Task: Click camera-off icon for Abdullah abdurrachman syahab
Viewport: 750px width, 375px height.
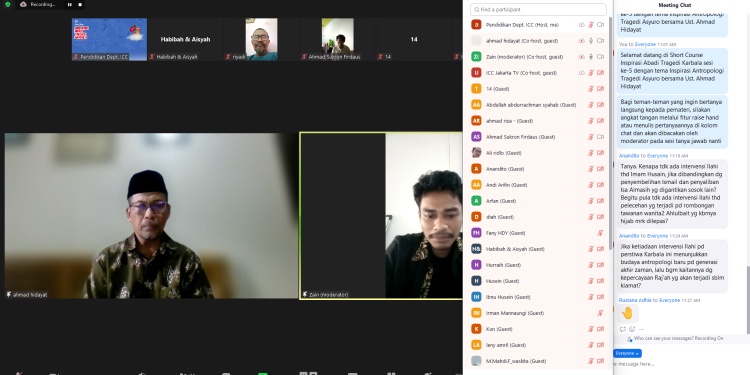Action: tap(600, 105)
